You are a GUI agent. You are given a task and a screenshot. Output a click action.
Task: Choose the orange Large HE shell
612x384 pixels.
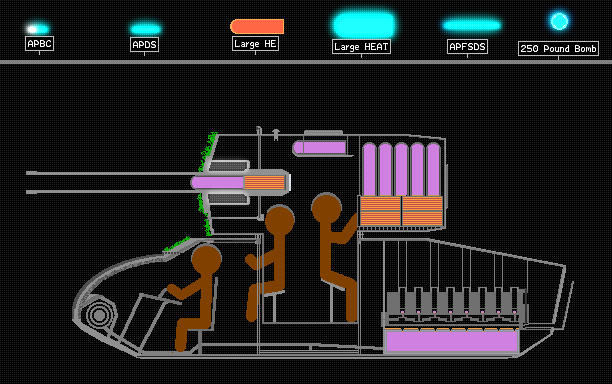pyautogui.click(x=257, y=27)
